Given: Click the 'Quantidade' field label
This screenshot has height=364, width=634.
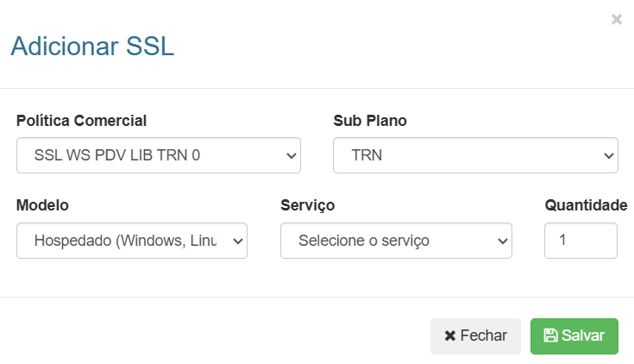Looking at the screenshot, I should (x=586, y=205).
